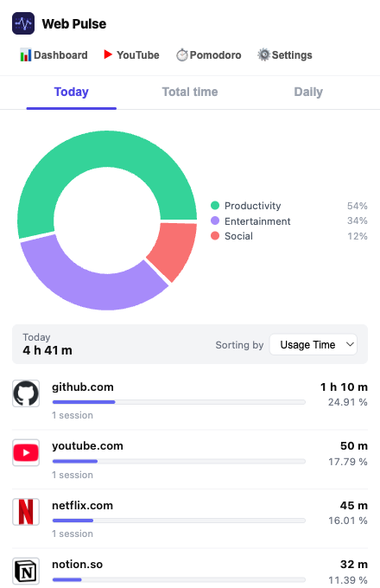Open the Usage Time sorting dropdown
This screenshot has width=380, height=588.
point(313,345)
